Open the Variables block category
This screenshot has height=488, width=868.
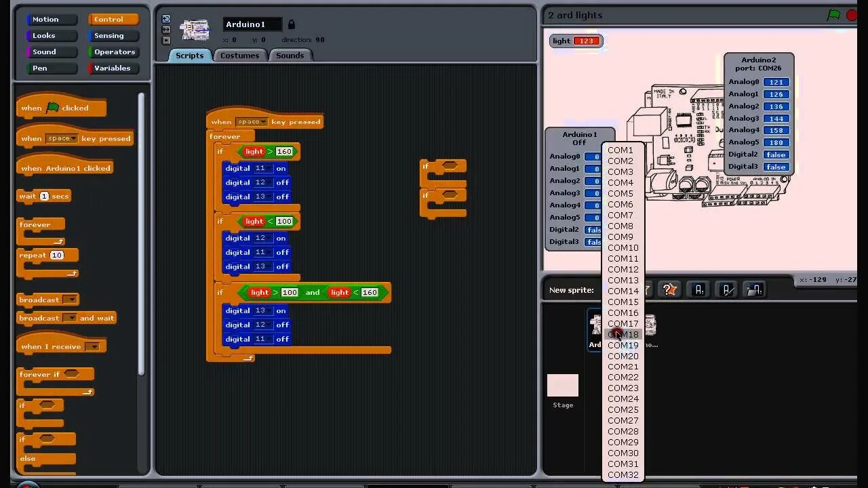point(113,68)
